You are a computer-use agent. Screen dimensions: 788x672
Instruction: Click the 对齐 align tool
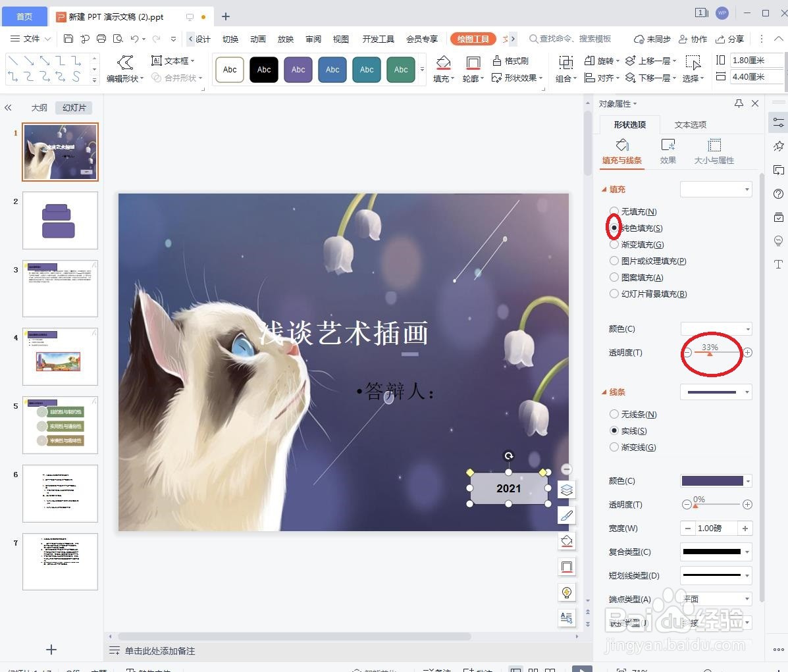pyautogui.click(x=602, y=78)
